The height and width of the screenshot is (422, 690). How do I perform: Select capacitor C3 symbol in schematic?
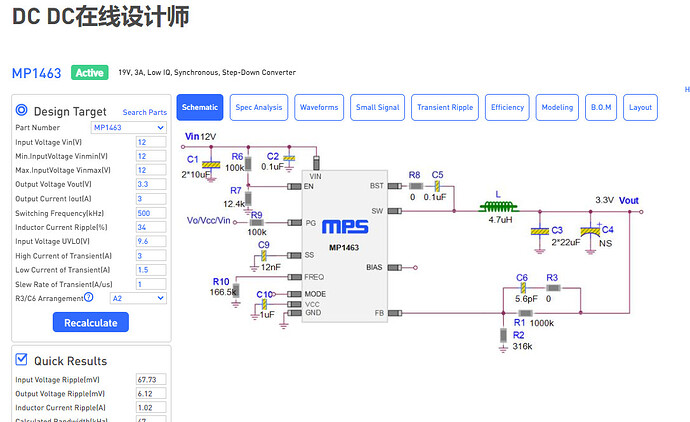pos(540,231)
